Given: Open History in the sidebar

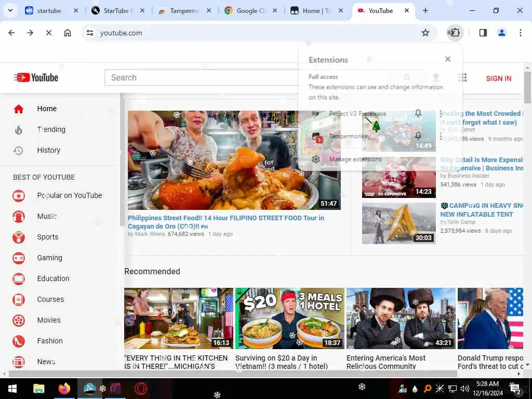Looking at the screenshot, I should (48, 150).
